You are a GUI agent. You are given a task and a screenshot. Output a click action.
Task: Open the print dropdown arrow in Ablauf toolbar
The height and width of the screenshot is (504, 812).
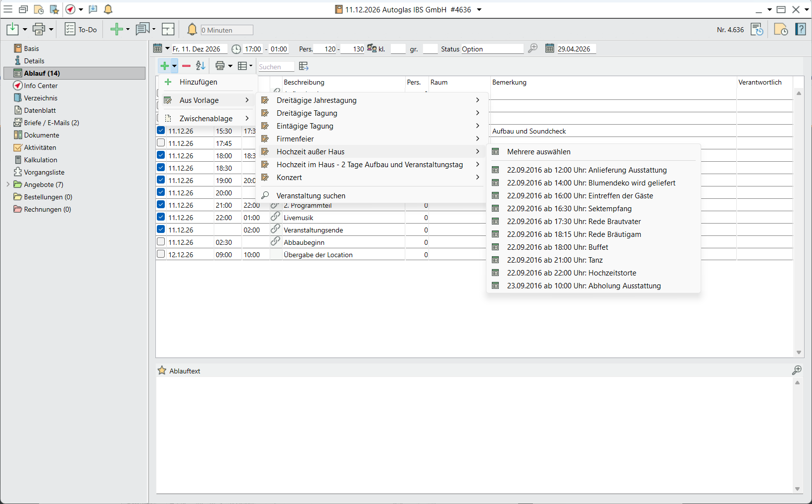230,66
